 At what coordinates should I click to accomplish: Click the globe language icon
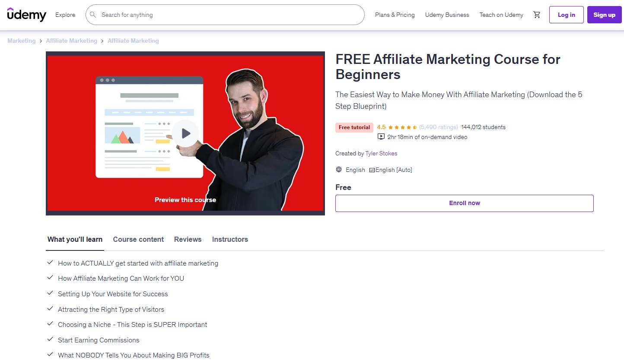[x=339, y=170]
